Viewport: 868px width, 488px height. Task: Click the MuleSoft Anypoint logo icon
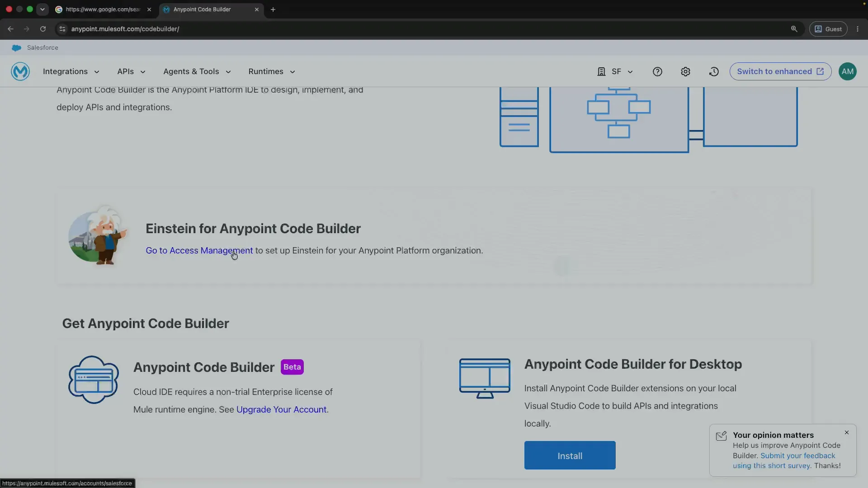coord(20,71)
